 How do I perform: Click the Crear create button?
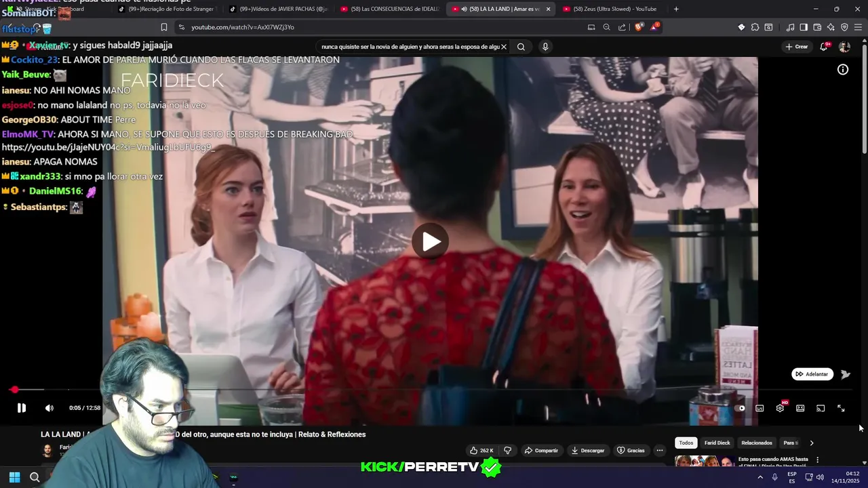click(797, 47)
